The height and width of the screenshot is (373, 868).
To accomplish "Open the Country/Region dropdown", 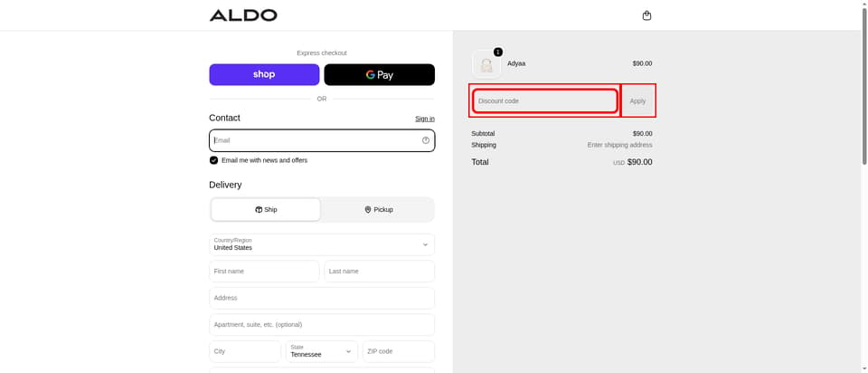I will click(x=322, y=244).
